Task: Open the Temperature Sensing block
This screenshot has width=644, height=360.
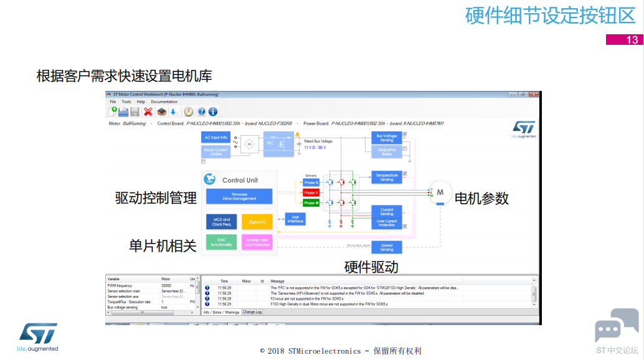Action: [x=387, y=178]
